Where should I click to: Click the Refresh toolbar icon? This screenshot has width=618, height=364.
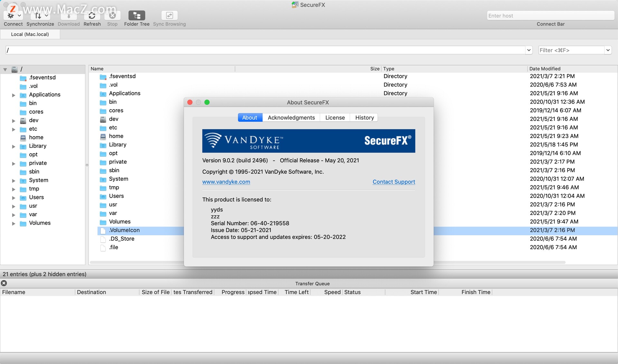[x=92, y=15]
